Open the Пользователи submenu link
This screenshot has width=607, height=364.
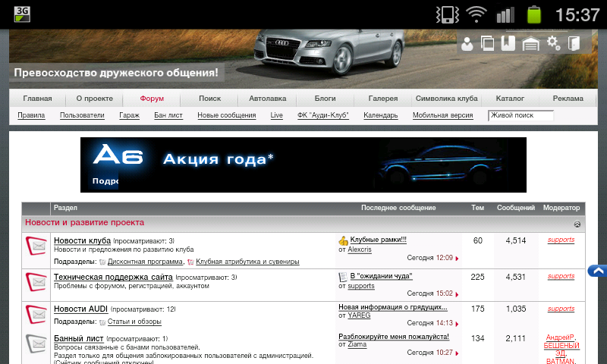tap(82, 115)
